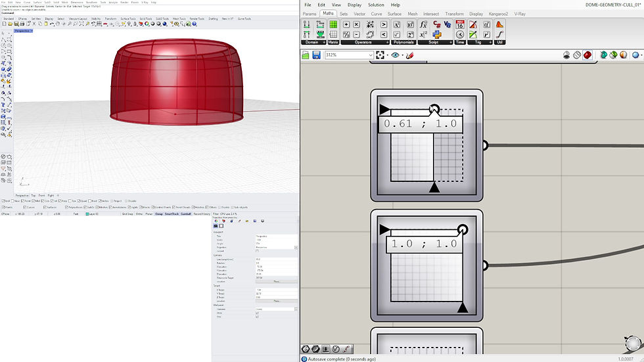Switch to the Params tab in Grasshopper
Image resolution: width=644 pixels, height=362 pixels.
[x=310, y=14]
